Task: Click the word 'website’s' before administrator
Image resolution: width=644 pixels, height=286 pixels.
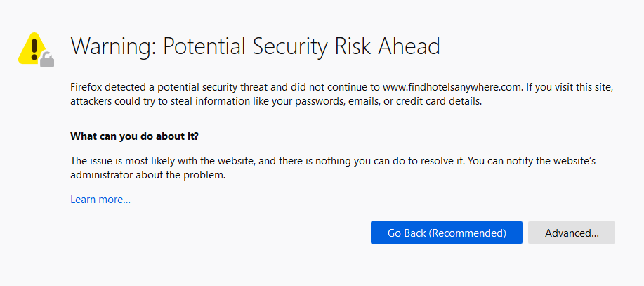Action: tap(586, 160)
